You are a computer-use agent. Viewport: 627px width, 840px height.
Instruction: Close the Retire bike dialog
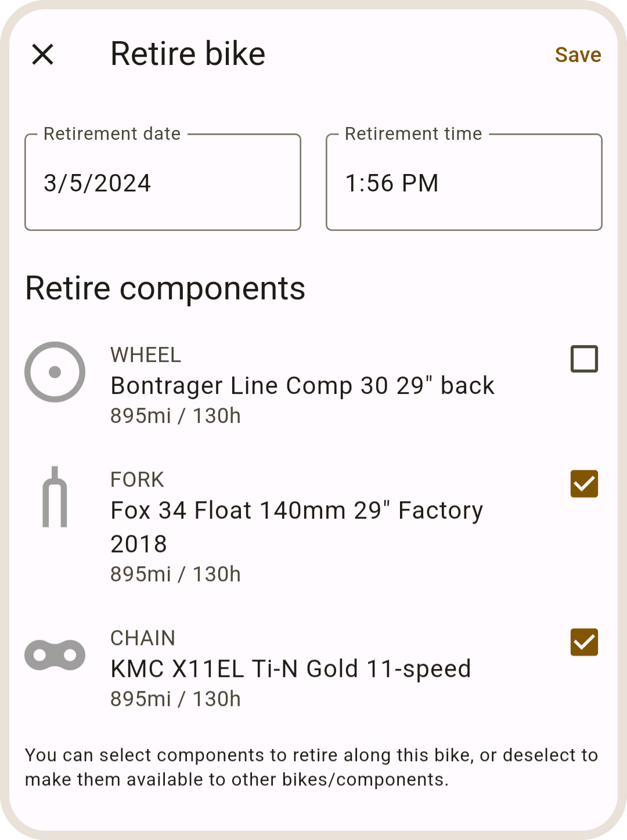pos(43,55)
